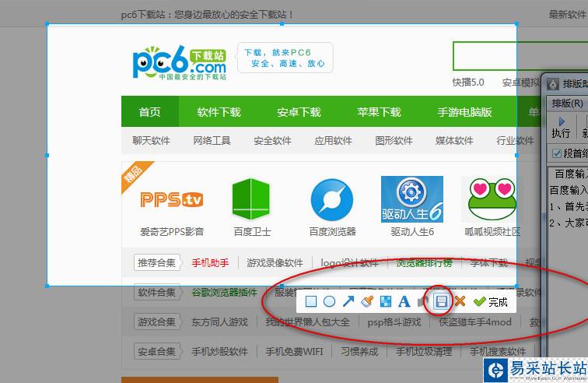Open the 爱奇艺PPS影音 text link
The width and height of the screenshot is (588, 383).
coord(172,232)
